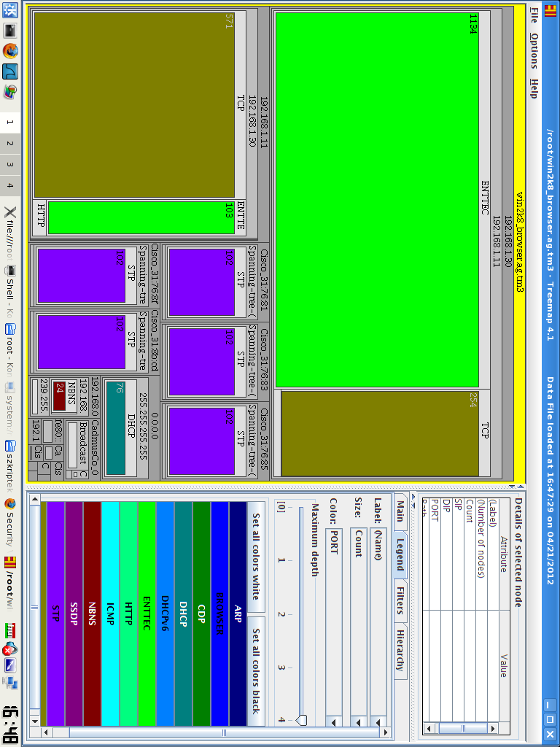Click the system tray icon with red X
The height and width of the screenshot is (747, 560).
(x=10, y=649)
